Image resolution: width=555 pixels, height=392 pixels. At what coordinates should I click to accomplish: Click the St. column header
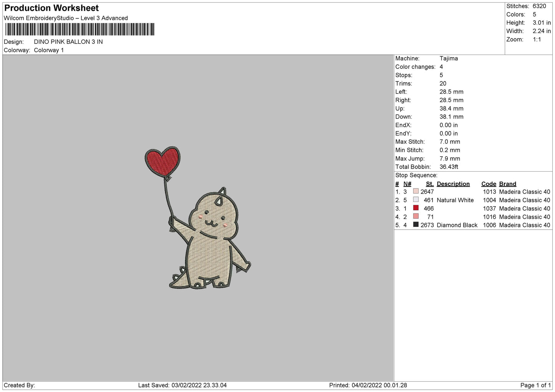(429, 184)
